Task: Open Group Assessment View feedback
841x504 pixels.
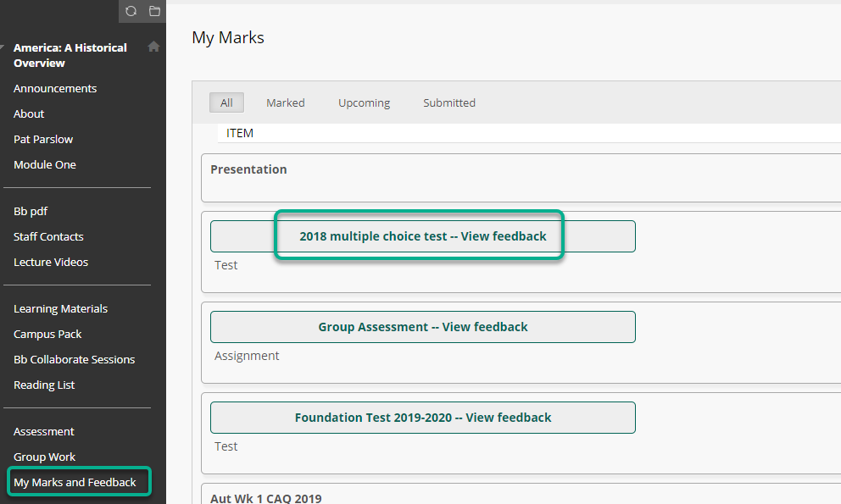Action: 423,326
